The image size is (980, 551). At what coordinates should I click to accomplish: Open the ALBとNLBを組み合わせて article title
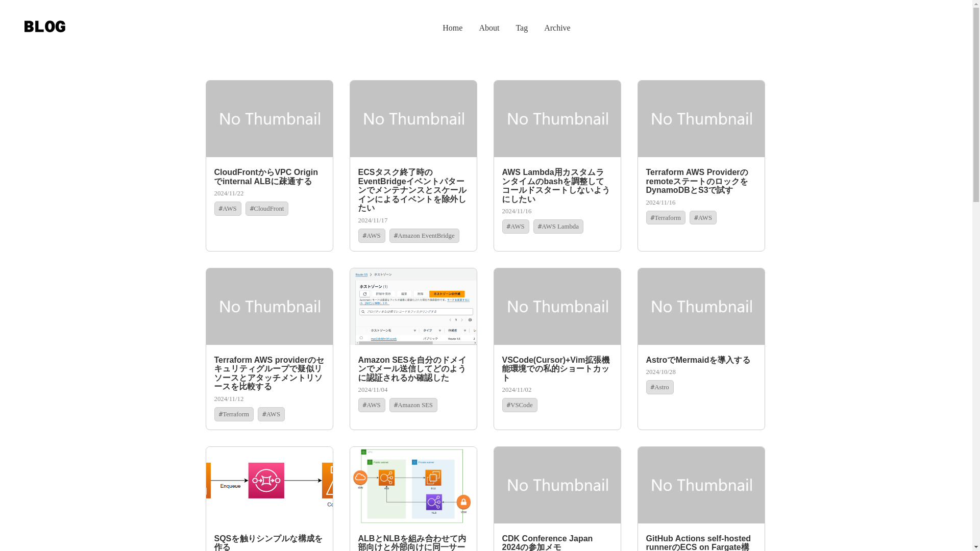(x=412, y=543)
